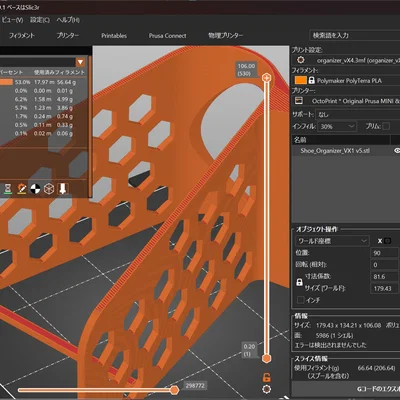Viewport: 400px width, 400px height.
Task: Click the orange color bar in the 53.0% legend row
Action: click(6, 82)
